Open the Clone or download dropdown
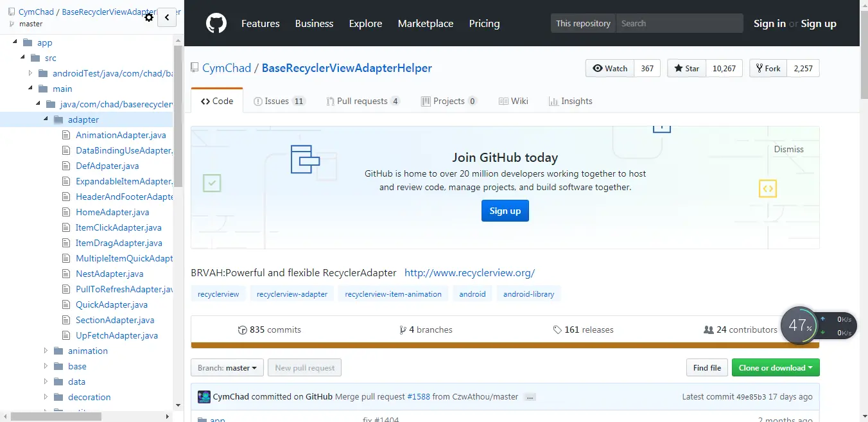The image size is (868, 422). (776, 368)
